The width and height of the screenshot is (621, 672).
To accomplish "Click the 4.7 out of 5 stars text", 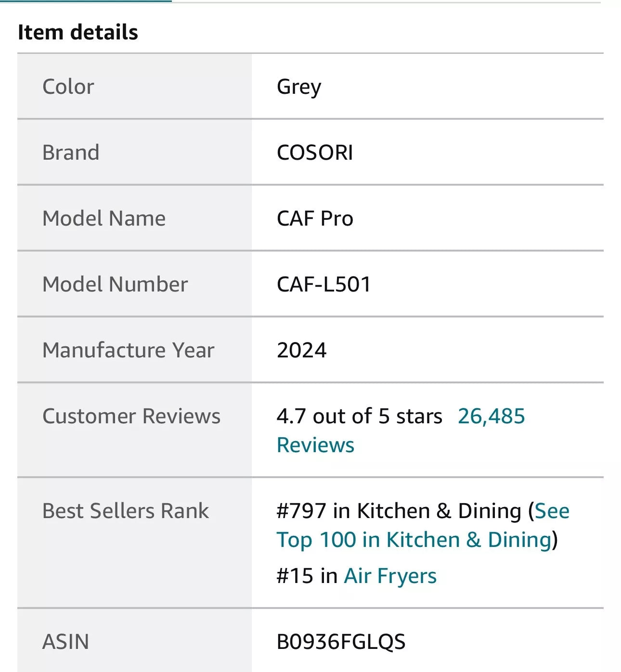I will pyautogui.click(x=359, y=417).
